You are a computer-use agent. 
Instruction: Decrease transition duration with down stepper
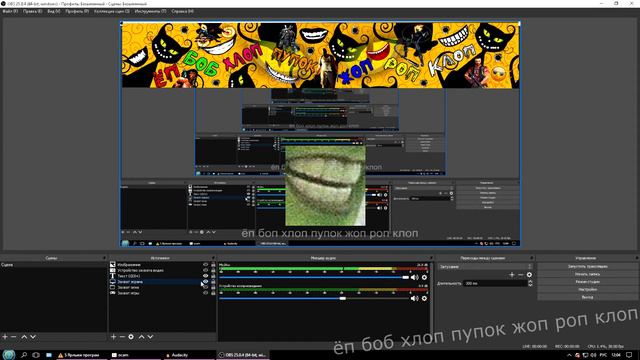pos(530,285)
